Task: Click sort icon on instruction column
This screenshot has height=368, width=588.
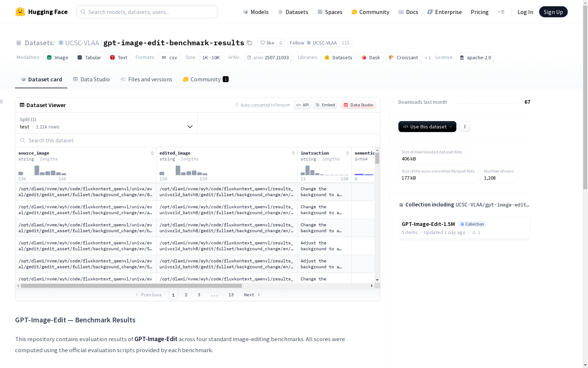Action: [x=347, y=153]
